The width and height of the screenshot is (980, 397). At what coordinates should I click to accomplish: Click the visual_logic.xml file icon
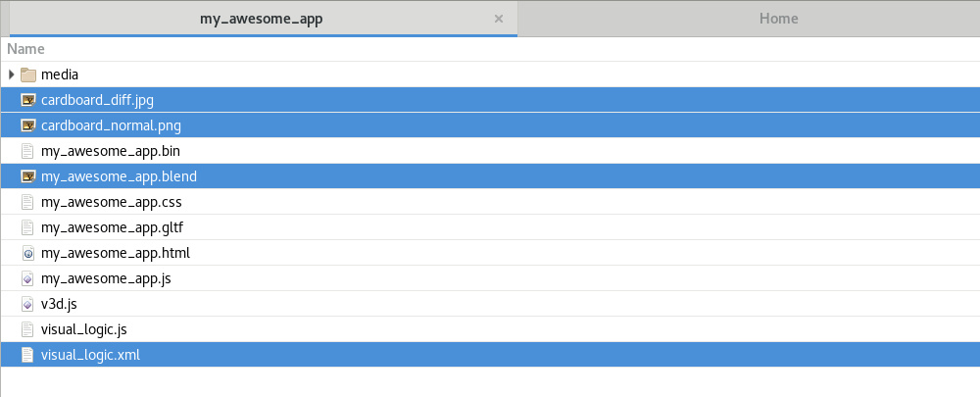(x=28, y=355)
